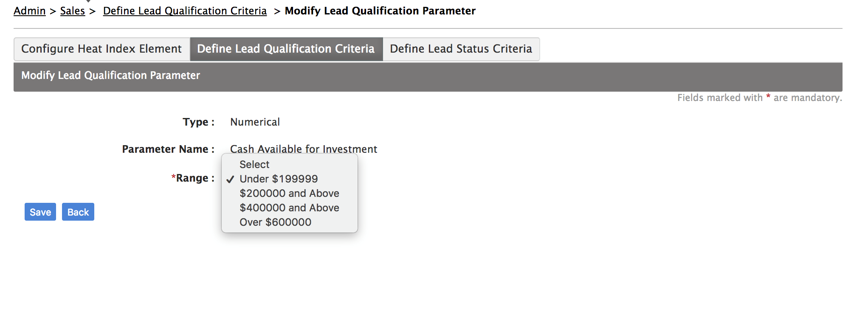Choose the blank 'Select' dropdown option
The width and height of the screenshot is (868, 314).
tap(254, 165)
